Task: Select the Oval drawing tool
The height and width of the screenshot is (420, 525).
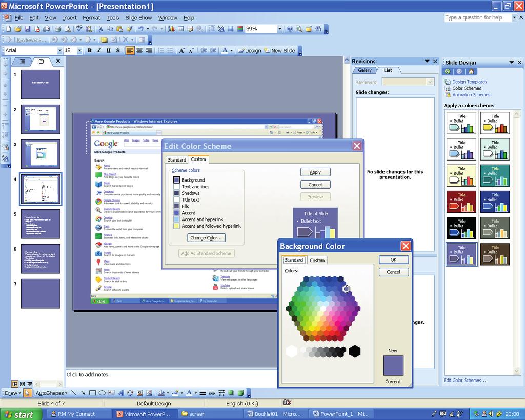Action: (102, 393)
